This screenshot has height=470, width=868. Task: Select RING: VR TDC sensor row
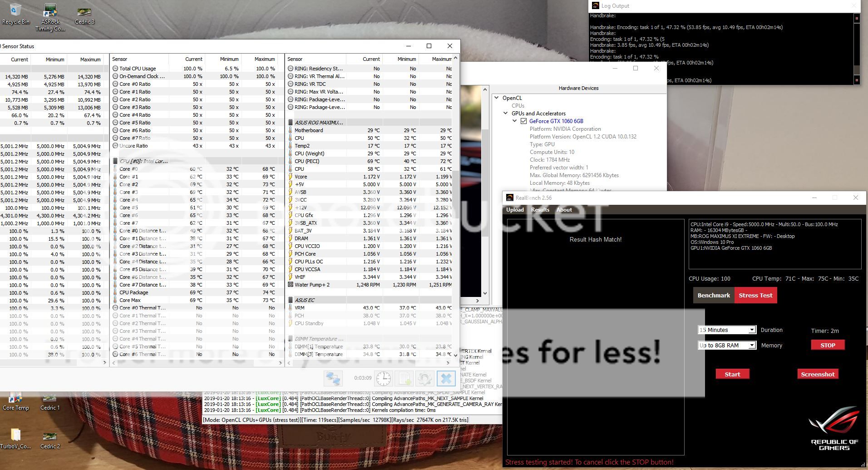coord(370,84)
